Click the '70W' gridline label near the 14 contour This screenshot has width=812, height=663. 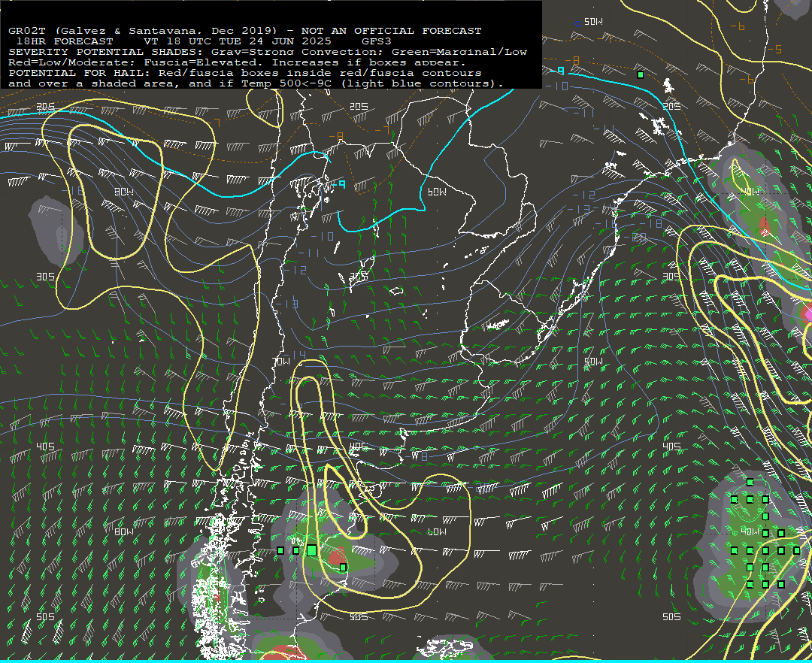[282, 362]
